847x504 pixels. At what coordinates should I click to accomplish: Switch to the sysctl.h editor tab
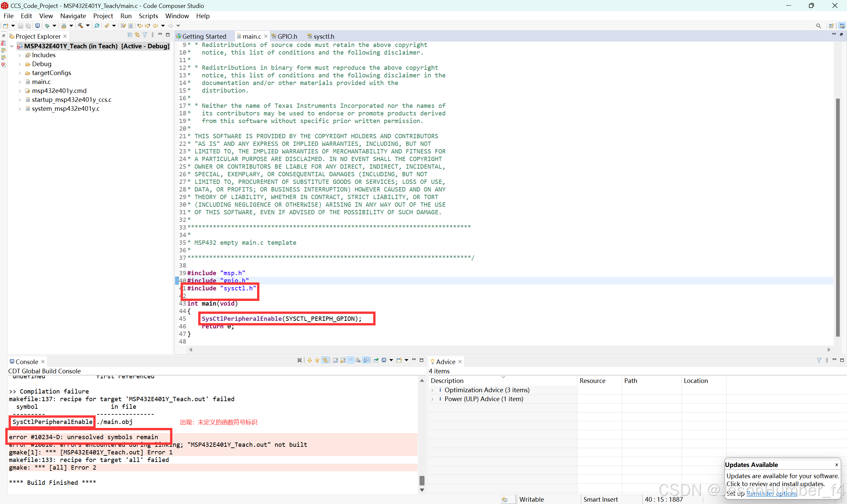[323, 36]
